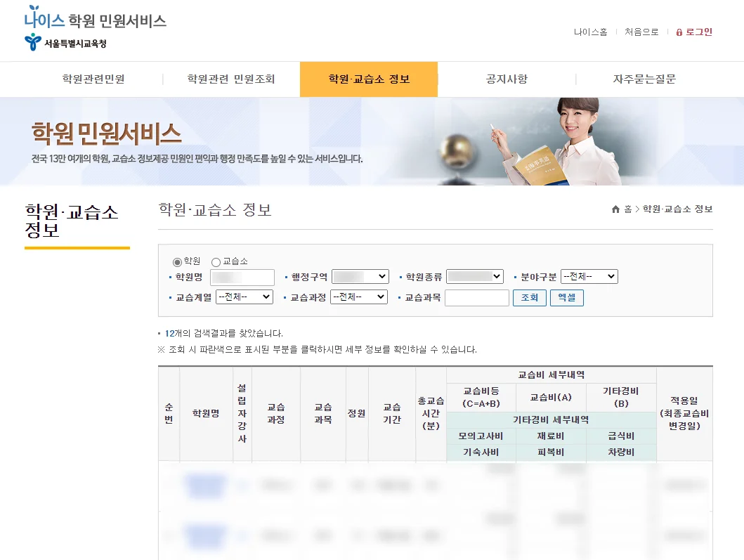This screenshot has height=560, width=744.
Task: Select the 학원·교습소 정보 tab
Action: point(369,79)
